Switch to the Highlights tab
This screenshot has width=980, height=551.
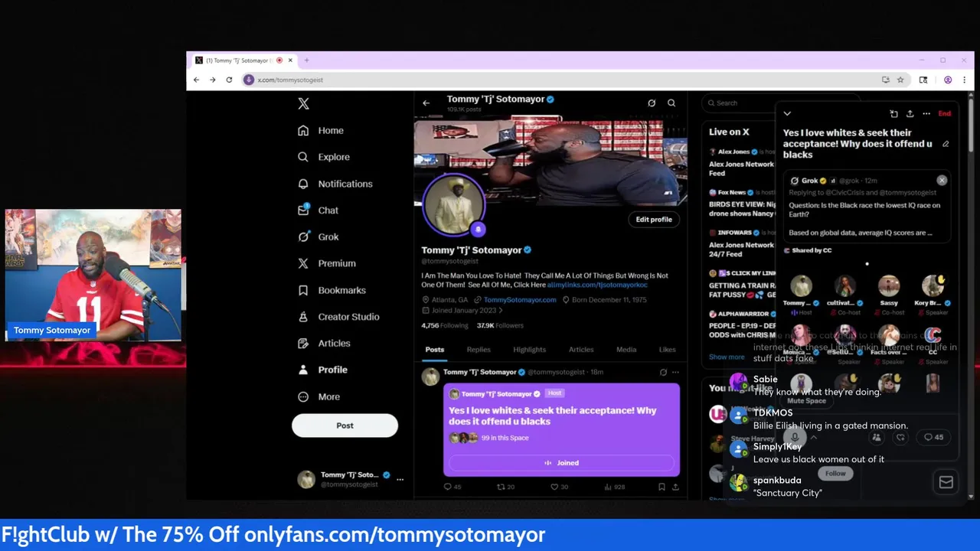coord(530,350)
